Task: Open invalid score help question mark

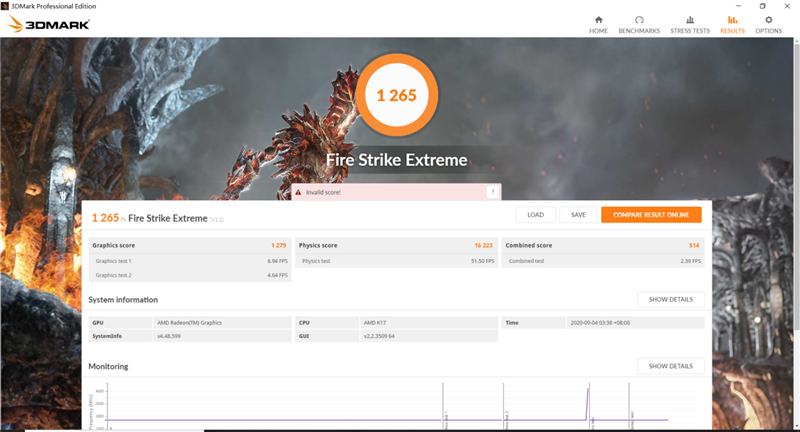Action: (492, 192)
